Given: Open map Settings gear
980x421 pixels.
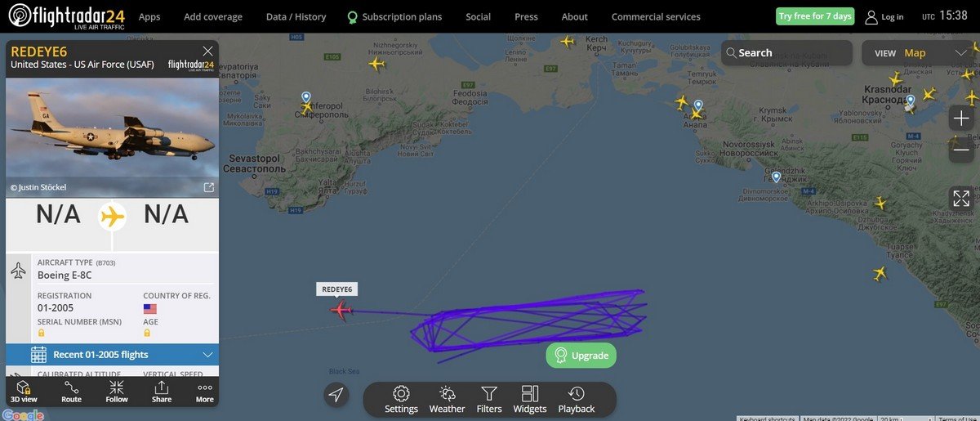Looking at the screenshot, I should 401,400.
